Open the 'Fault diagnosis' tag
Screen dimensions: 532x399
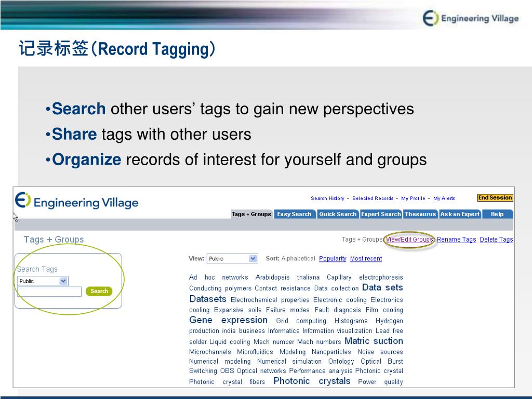tap(338, 310)
